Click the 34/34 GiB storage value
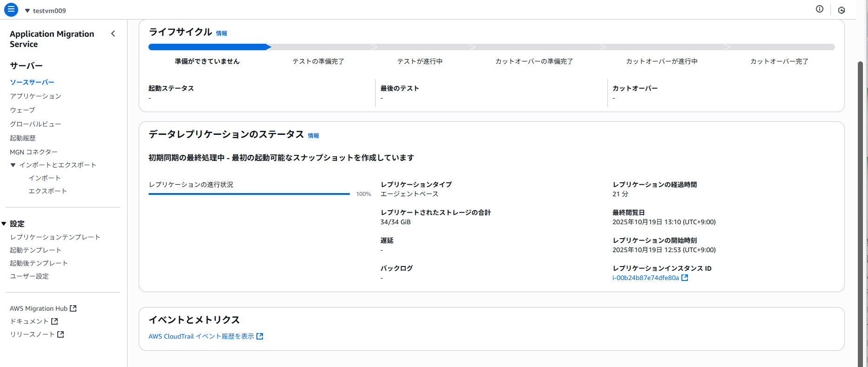This screenshot has width=868, height=367. pyautogui.click(x=396, y=222)
